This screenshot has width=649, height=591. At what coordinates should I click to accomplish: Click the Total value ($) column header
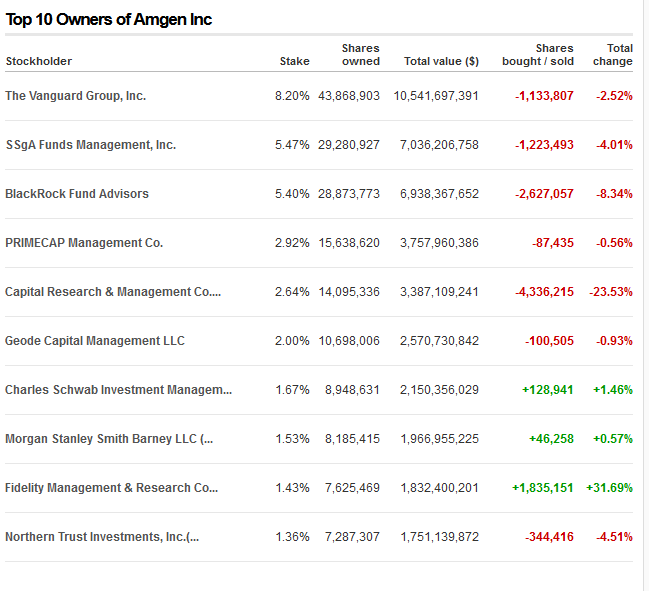[x=441, y=61]
